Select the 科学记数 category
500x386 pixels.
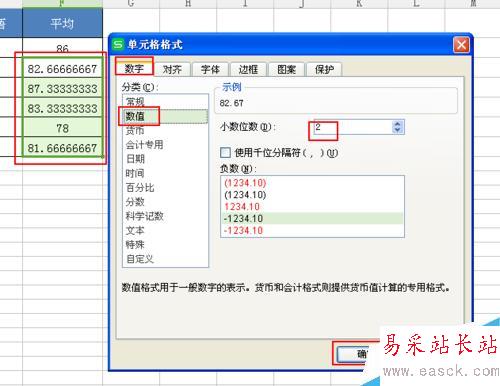point(166,216)
